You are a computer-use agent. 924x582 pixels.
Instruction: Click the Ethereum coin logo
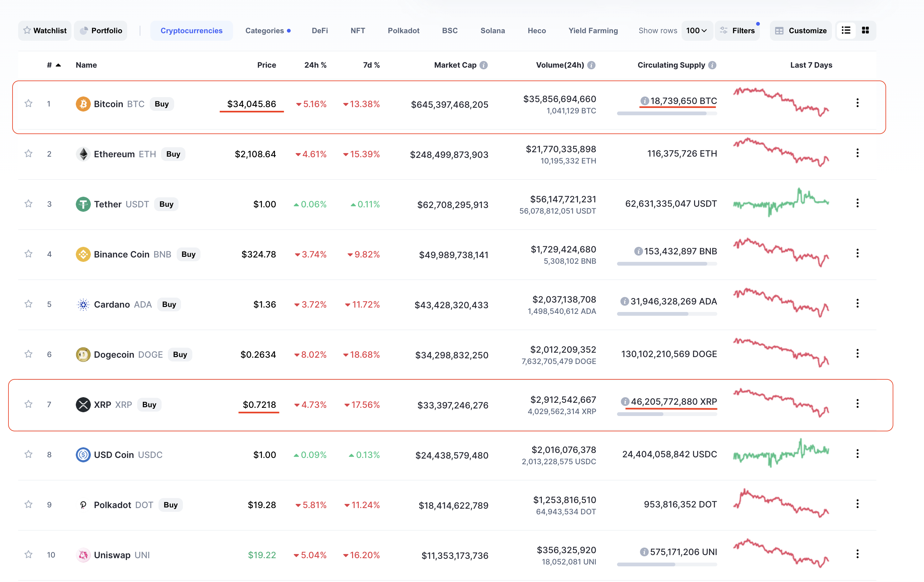[83, 154]
